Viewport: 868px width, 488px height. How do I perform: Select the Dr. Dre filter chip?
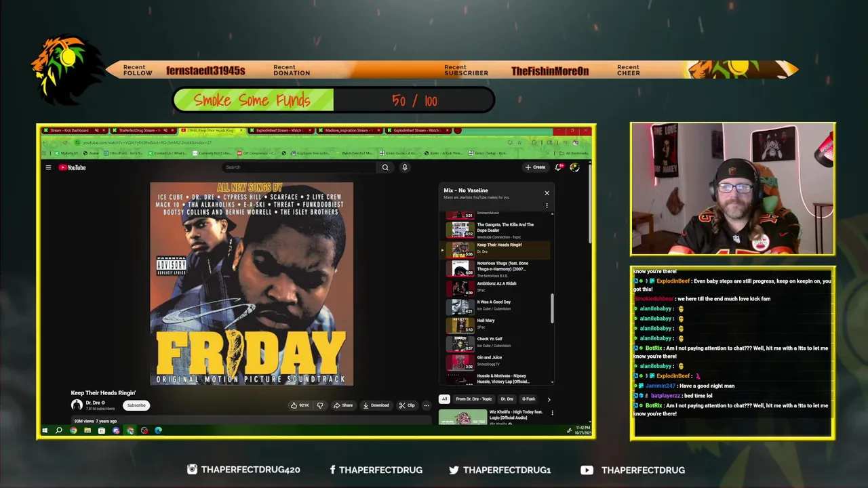click(x=507, y=399)
